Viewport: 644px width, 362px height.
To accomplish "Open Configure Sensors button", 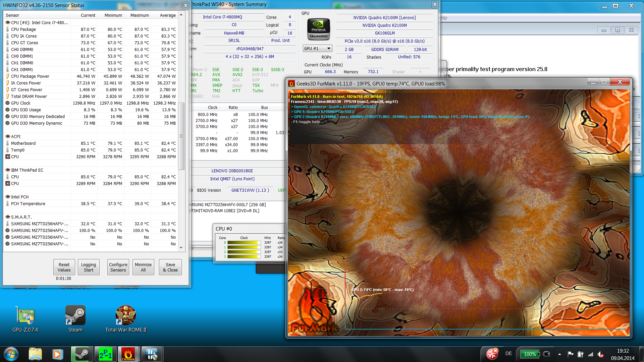I will (118, 267).
